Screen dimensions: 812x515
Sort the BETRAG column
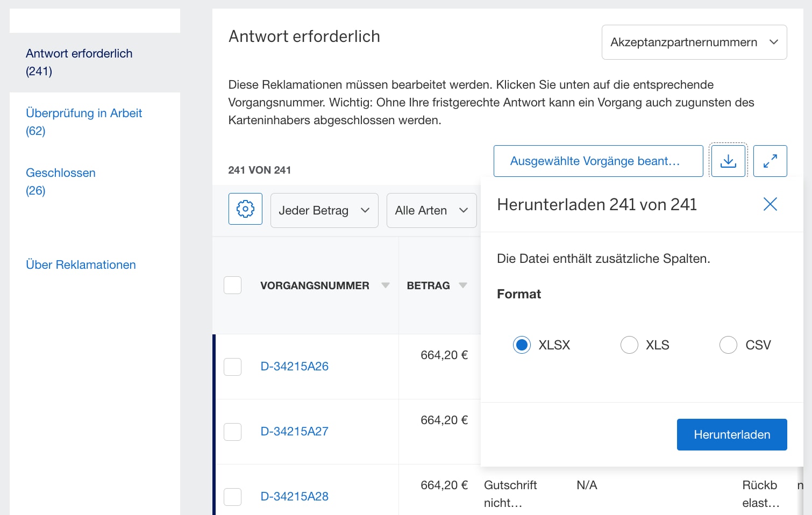463,285
